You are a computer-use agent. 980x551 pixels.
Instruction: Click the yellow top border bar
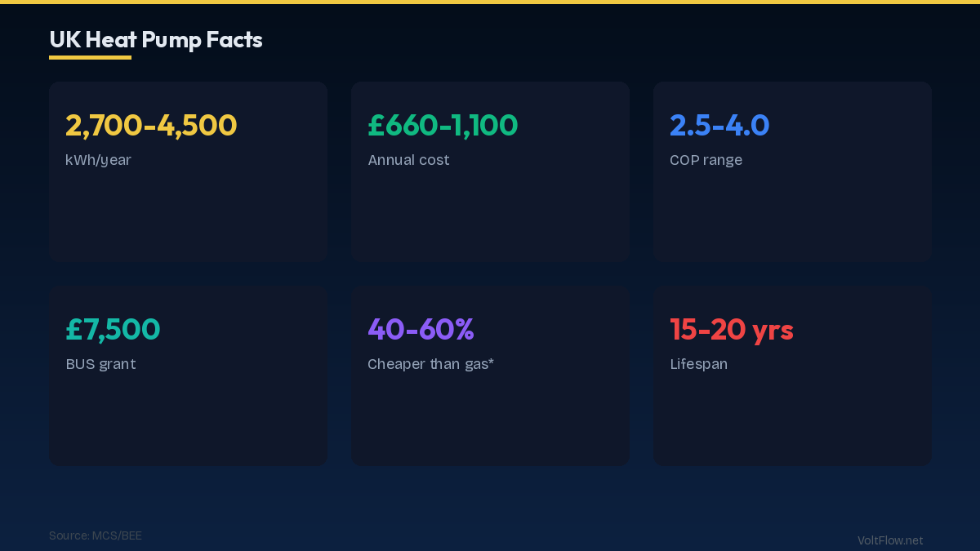coord(490,2)
